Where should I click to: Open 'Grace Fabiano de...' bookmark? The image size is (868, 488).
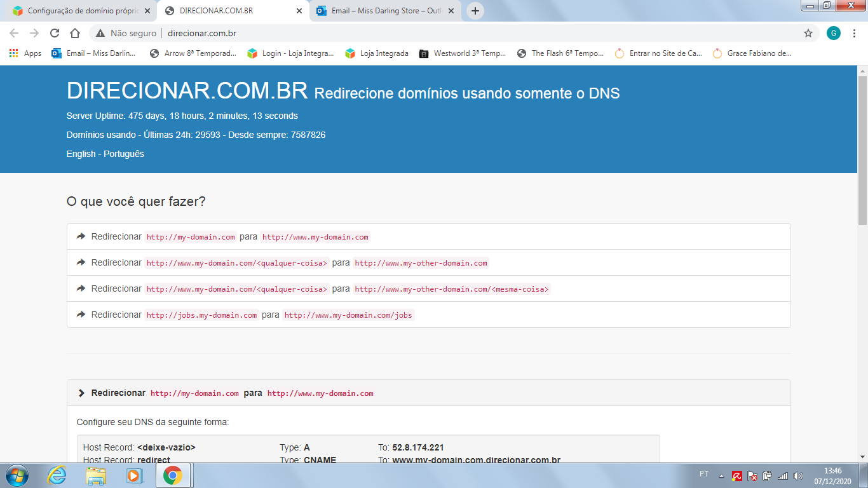tap(752, 53)
